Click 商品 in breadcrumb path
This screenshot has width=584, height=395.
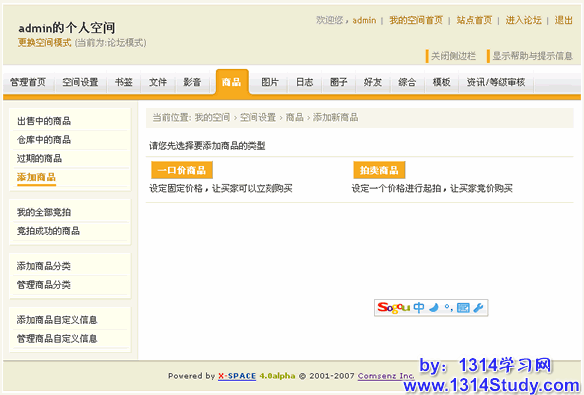click(x=295, y=118)
